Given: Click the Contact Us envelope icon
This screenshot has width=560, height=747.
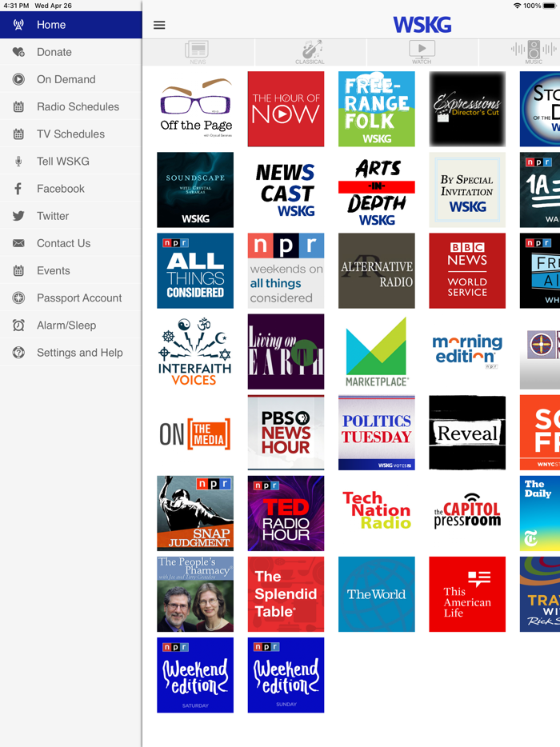Looking at the screenshot, I should (18, 243).
